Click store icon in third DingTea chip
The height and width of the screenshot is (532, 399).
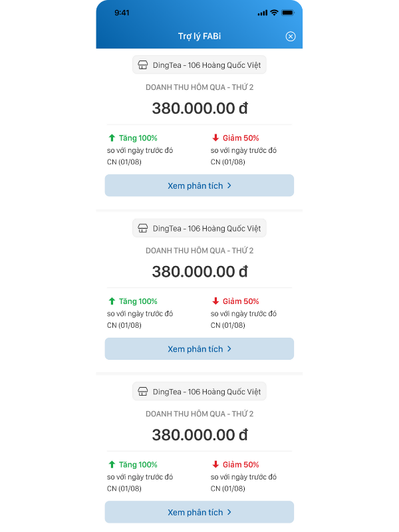coord(142,392)
